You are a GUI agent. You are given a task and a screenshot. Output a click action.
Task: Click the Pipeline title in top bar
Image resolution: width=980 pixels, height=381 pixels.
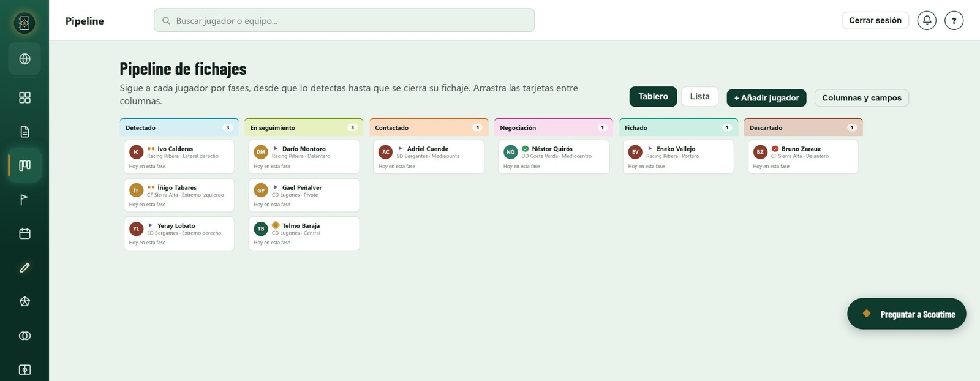click(85, 21)
